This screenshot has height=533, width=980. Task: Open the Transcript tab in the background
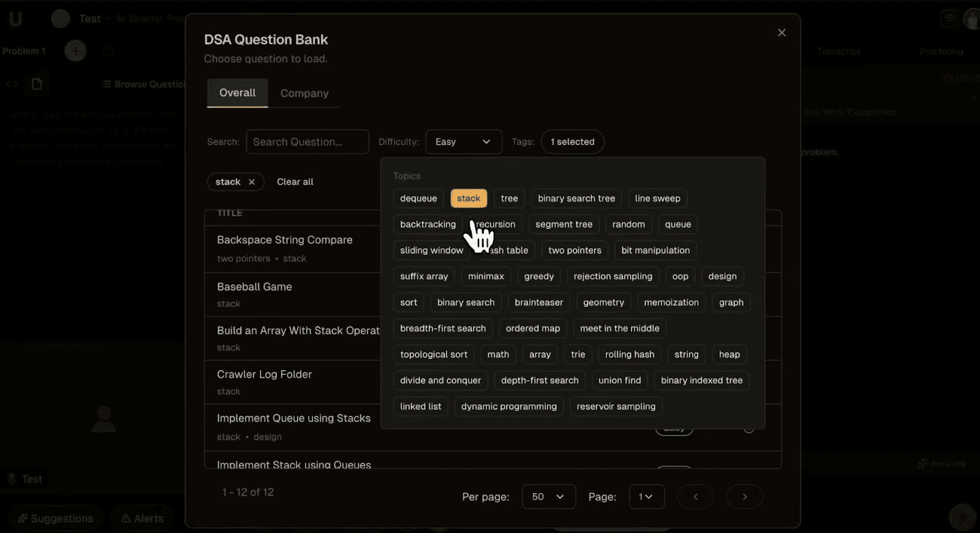(x=839, y=51)
